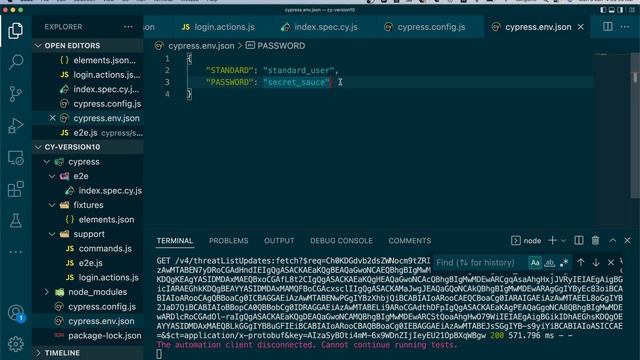Screen dimensions: 640x360
Task: Open the Debug Console tab
Action: tap(341, 241)
